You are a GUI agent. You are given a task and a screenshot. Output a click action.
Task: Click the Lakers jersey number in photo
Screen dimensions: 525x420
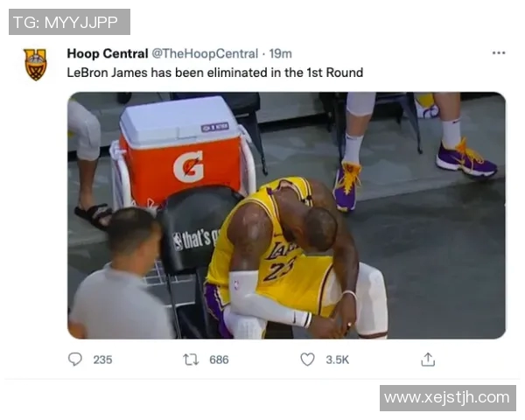pyautogui.click(x=276, y=269)
